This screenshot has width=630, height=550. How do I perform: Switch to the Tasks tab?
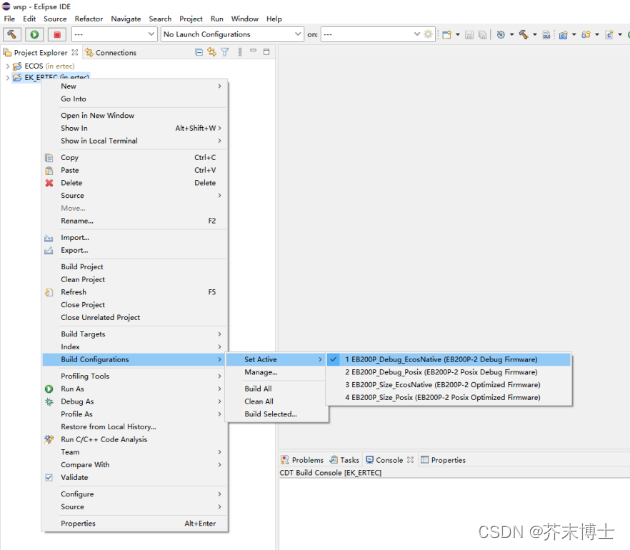coord(344,460)
